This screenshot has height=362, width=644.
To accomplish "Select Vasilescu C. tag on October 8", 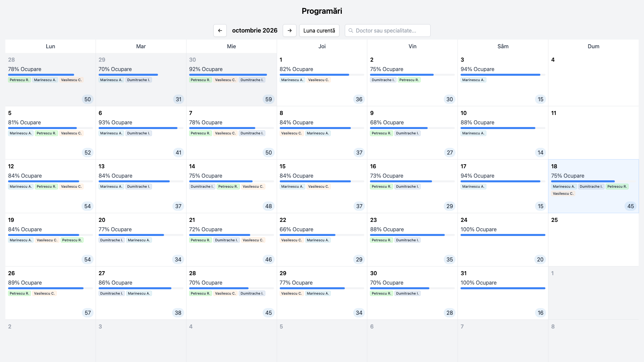I will (291, 133).
